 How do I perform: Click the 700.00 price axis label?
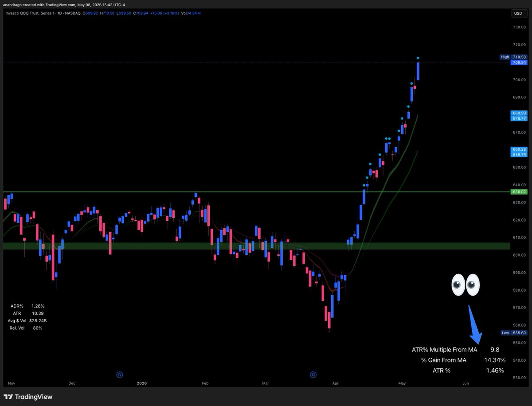point(519,80)
